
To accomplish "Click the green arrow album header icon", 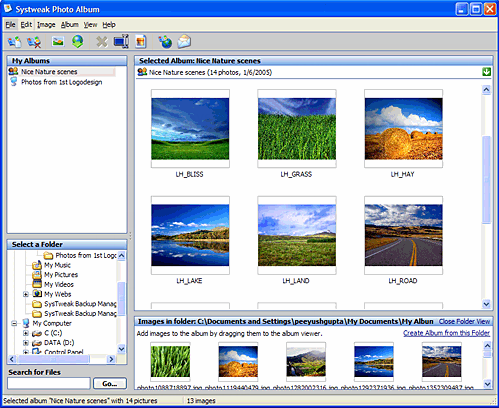I will pyautogui.click(x=487, y=72).
